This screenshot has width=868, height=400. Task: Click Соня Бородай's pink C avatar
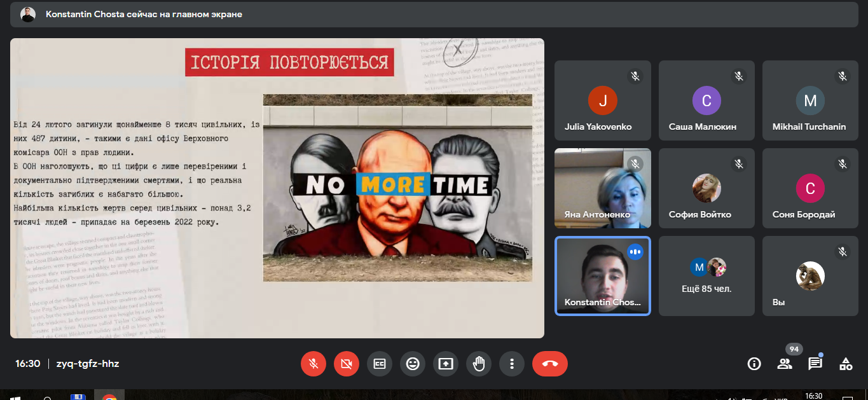tap(810, 188)
